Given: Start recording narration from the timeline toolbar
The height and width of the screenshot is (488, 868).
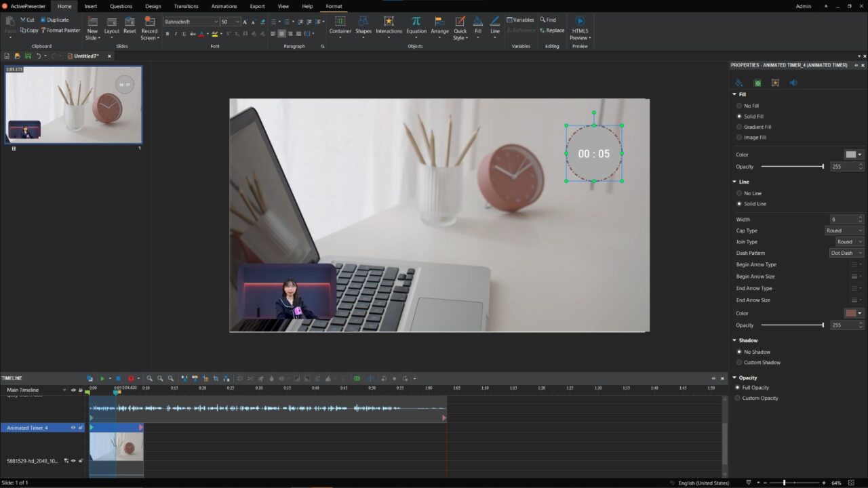Looking at the screenshot, I should pyautogui.click(x=132, y=378).
